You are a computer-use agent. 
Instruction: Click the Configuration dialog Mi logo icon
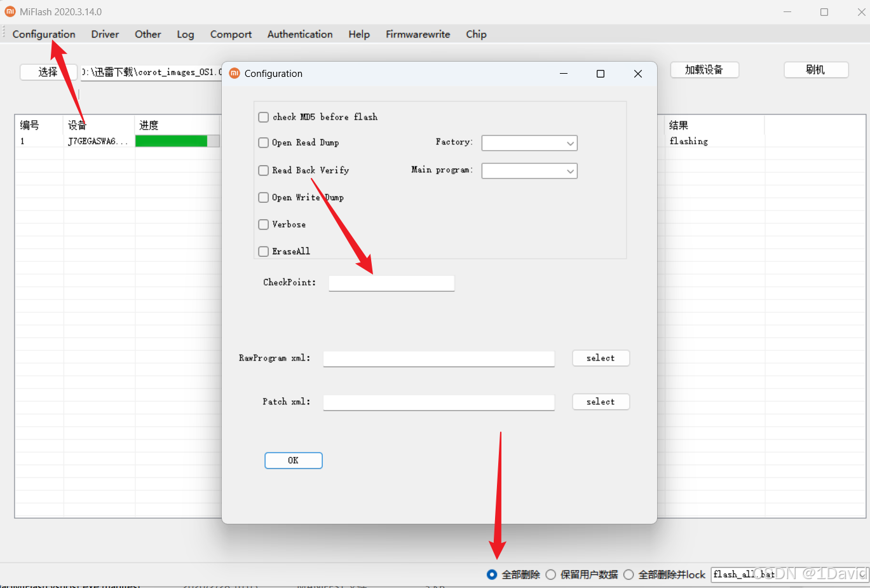tap(234, 73)
